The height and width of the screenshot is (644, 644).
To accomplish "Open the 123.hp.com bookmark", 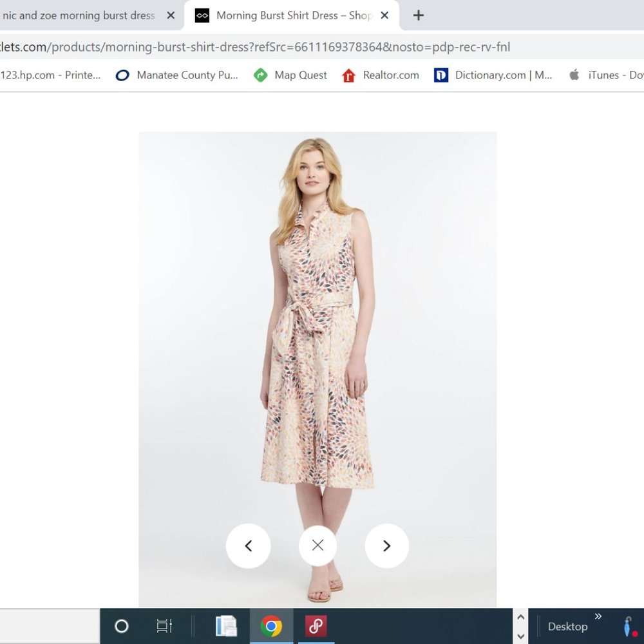I will [50, 75].
